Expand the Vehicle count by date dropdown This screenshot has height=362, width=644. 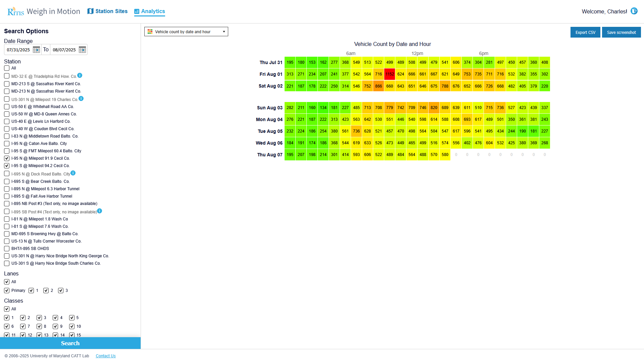[x=186, y=32]
